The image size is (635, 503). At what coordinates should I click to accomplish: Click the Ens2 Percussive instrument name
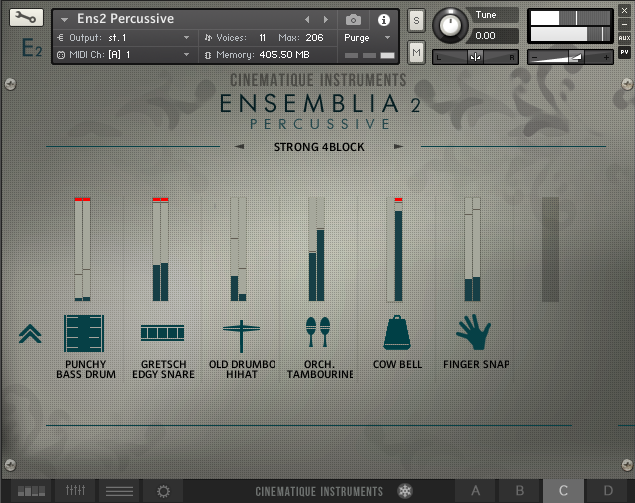(126, 19)
